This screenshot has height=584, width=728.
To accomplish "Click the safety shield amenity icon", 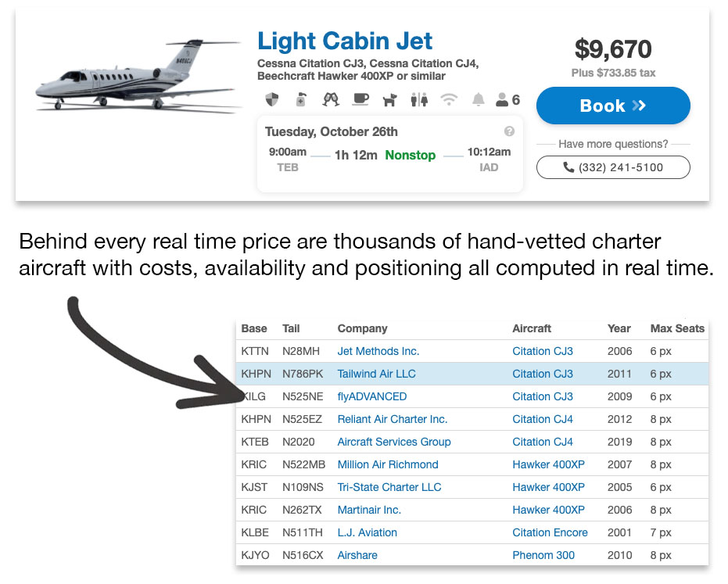I will coord(272,100).
